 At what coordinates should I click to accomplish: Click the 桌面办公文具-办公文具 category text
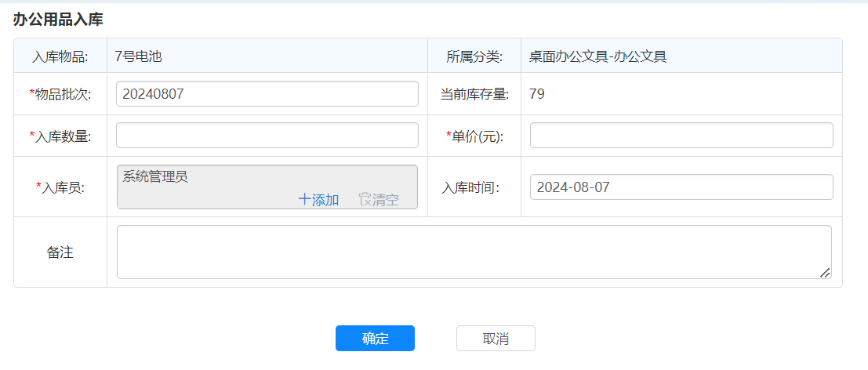597,56
